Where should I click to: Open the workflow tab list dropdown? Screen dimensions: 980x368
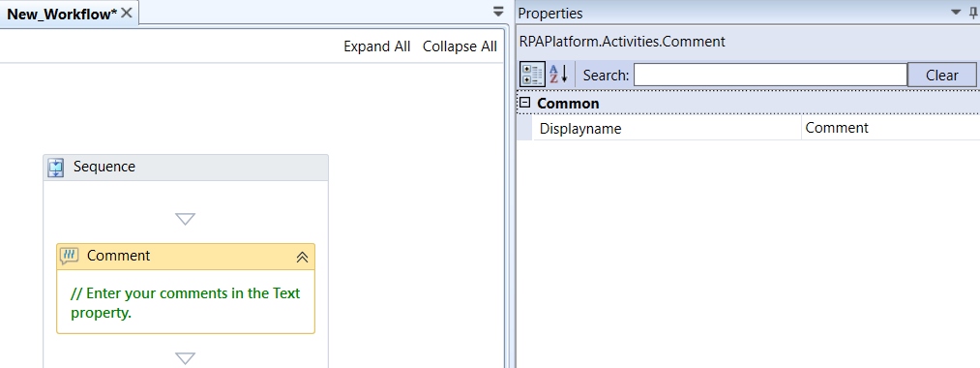pyautogui.click(x=498, y=12)
